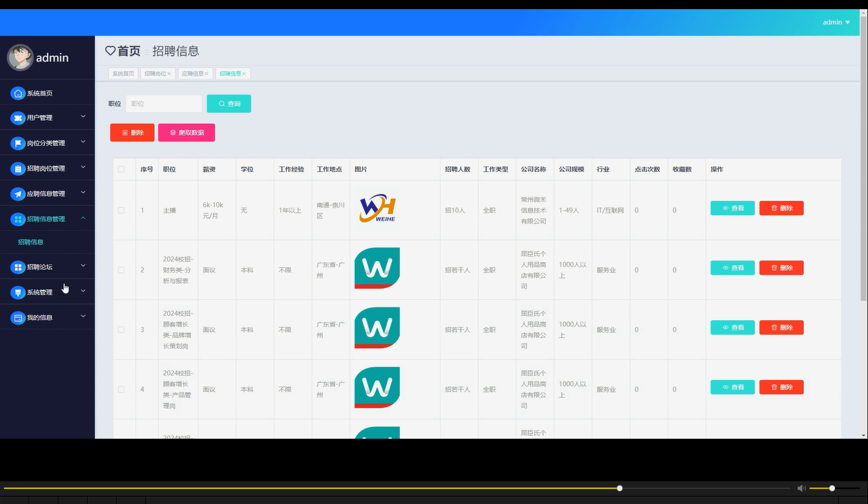Click the 系统首页 home icon in sidebar
The width and height of the screenshot is (868, 504).
[18, 93]
